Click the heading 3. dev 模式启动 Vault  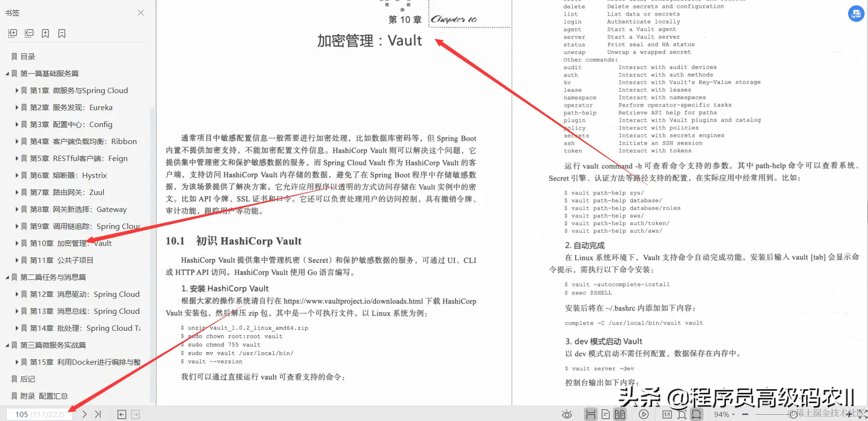(x=603, y=341)
